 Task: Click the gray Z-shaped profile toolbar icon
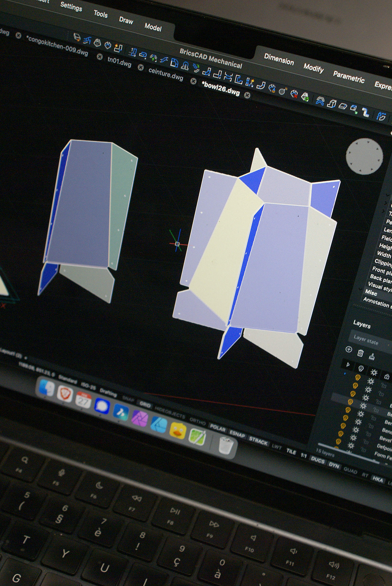[x=365, y=112]
